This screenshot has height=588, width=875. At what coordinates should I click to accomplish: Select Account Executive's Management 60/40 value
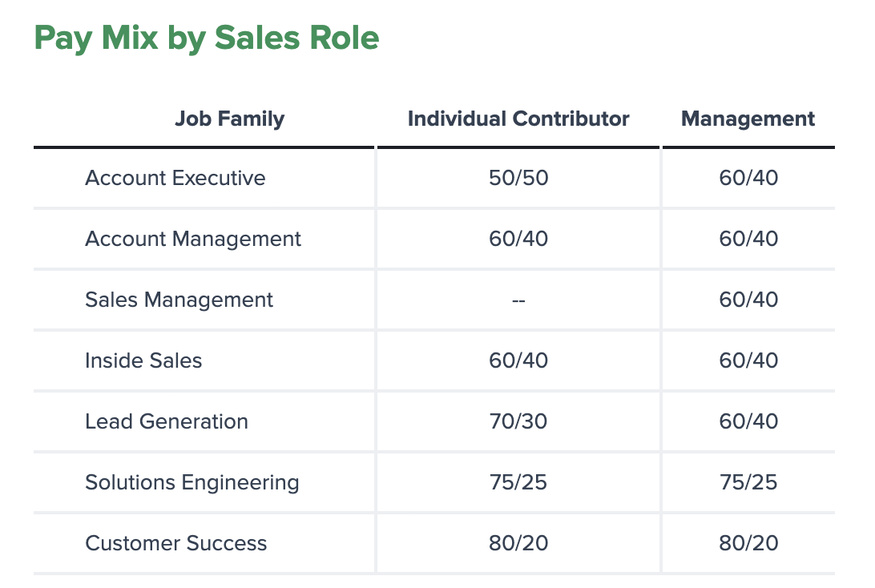point(748,178)
